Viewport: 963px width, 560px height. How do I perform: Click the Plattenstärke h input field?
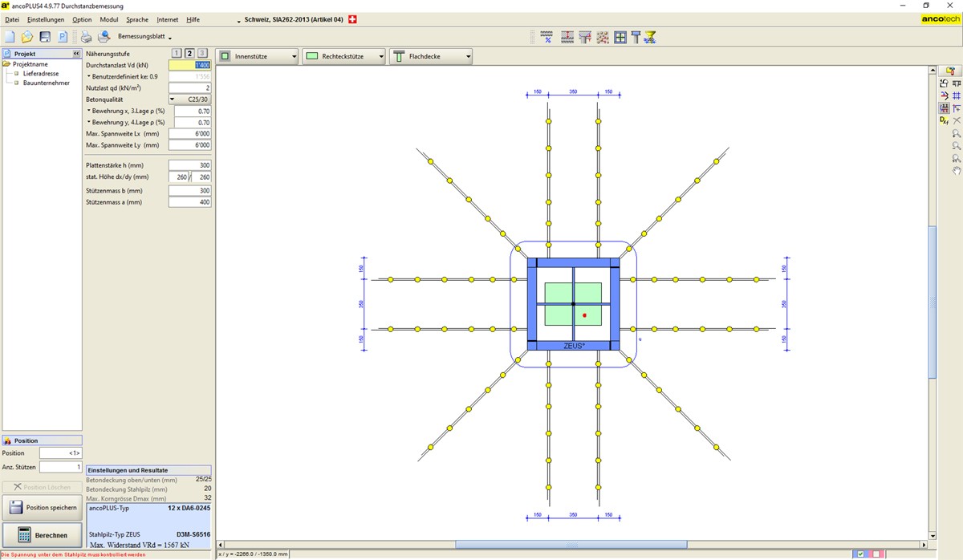click(190, 165)
